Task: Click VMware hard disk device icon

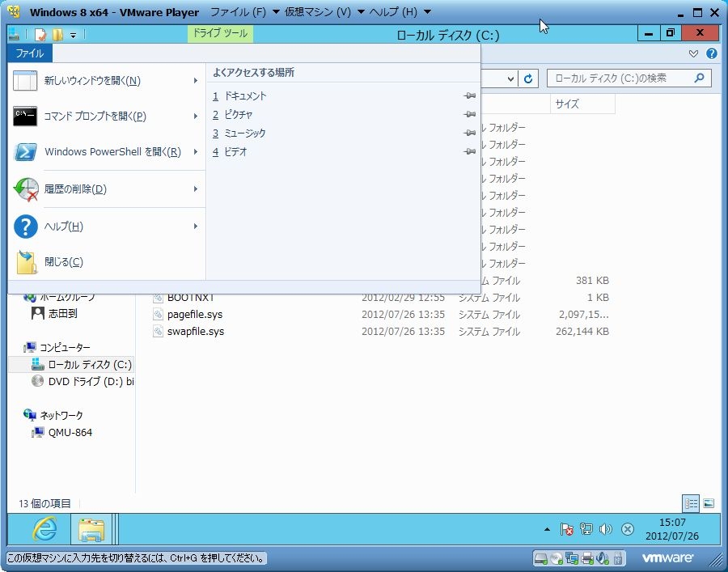Action: click(x=541, y=557)
